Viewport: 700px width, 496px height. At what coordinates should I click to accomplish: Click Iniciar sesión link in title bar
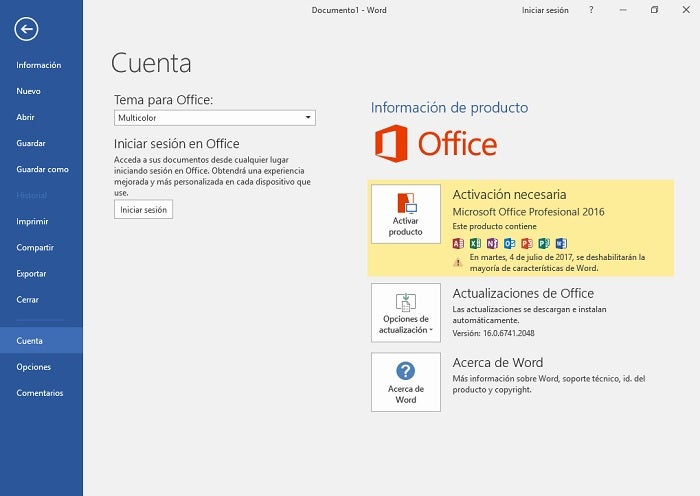point(545,10)
